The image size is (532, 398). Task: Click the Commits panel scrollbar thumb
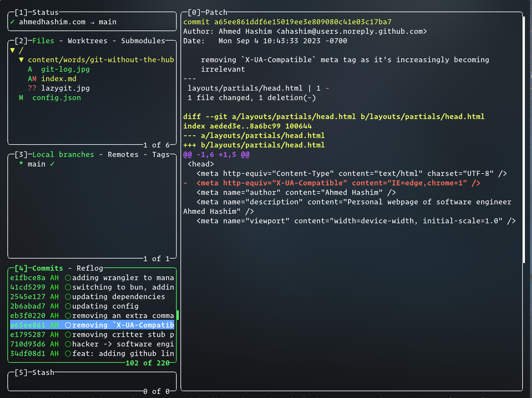click(x=178, y=315)
